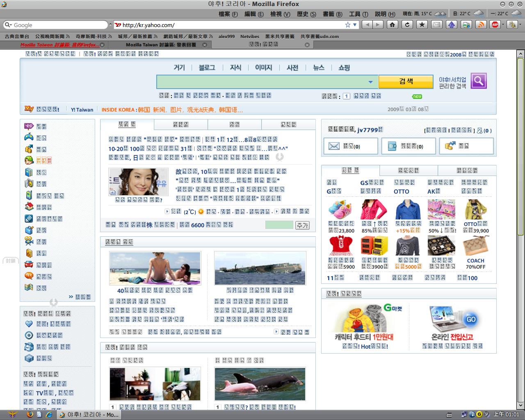
Task: Switch to the Mozilla Taiwan 發表回覆 tab
Action: [x=161, y=45]
